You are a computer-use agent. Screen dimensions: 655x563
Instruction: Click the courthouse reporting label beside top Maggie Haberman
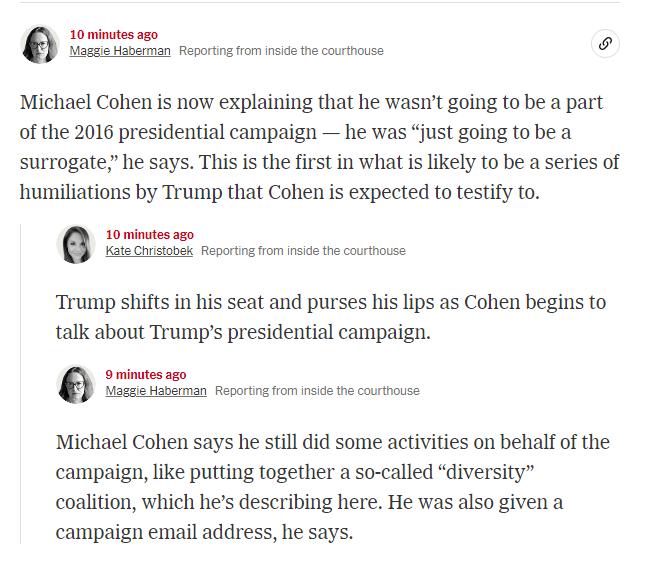tap(281, 51)
